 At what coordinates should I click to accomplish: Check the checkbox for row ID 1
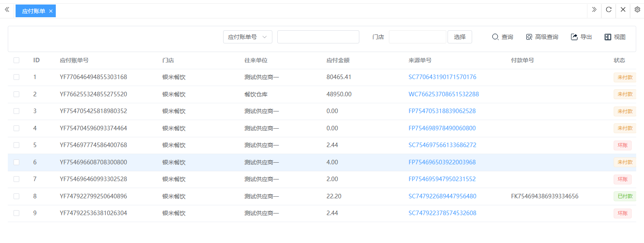(16, 77)
